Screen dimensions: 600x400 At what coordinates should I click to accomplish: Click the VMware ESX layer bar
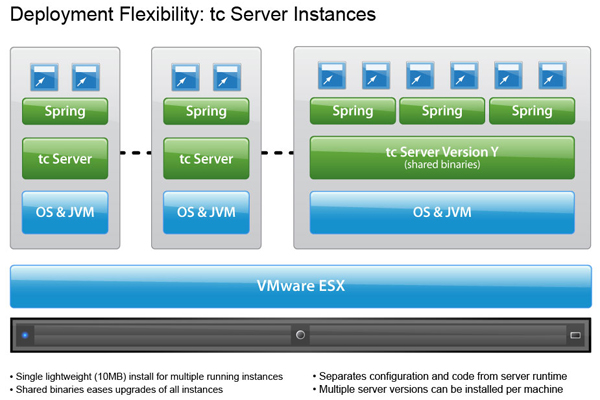pyautogui.click(x=301, y=286)
